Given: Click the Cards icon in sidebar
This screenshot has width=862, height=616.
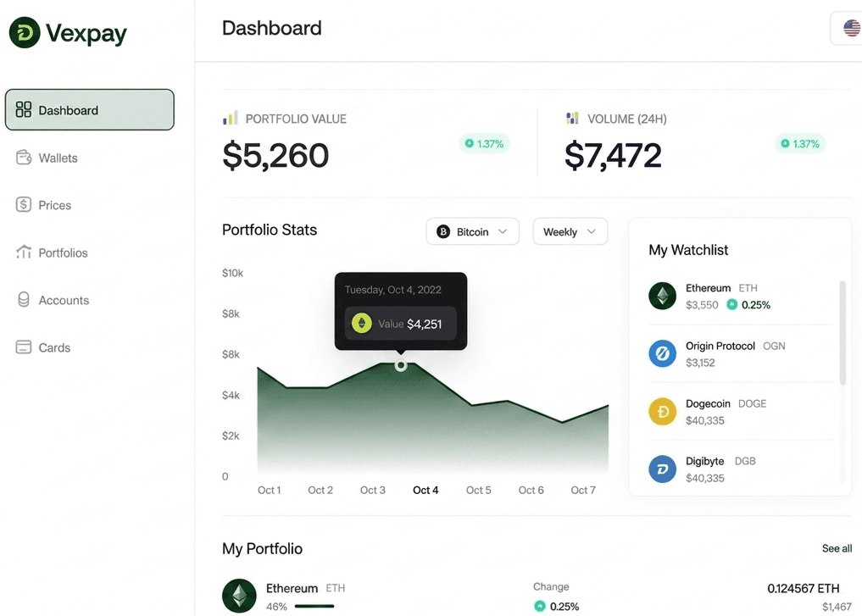Looking at the screenshot, I should [24, 347].
